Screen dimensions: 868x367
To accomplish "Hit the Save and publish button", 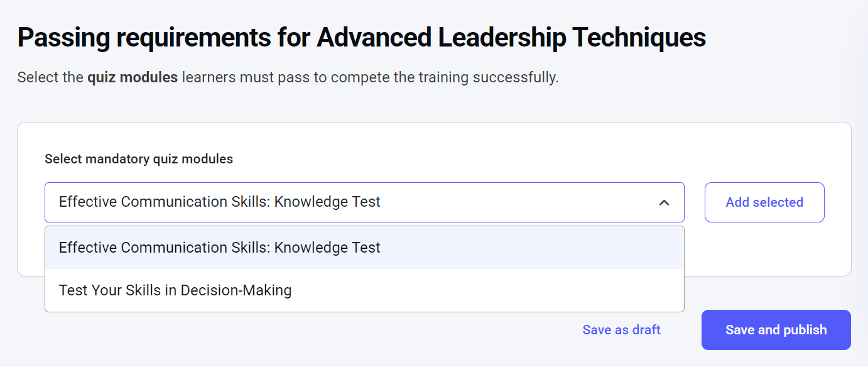I will pos(776,330).
